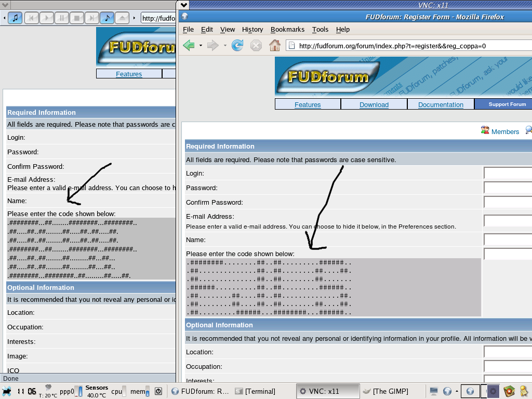Click the E-mail Address input field

point(508,220)
